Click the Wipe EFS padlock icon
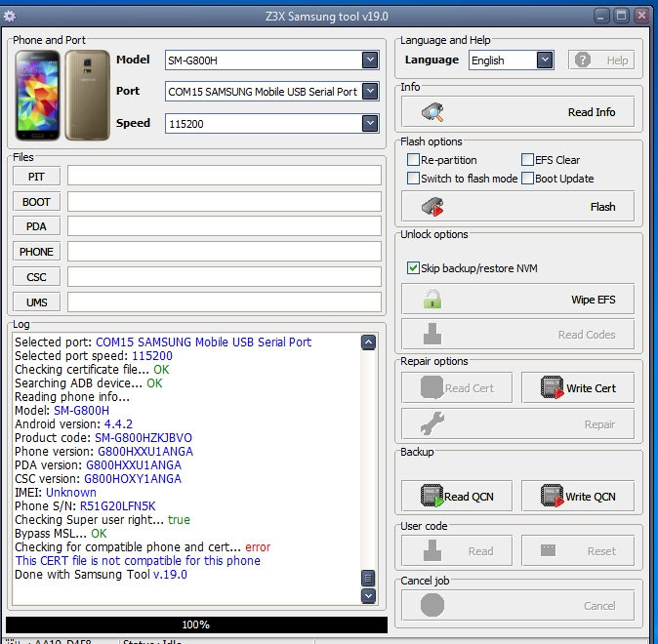This screenshot has height=644, width=658. [432, 299]
